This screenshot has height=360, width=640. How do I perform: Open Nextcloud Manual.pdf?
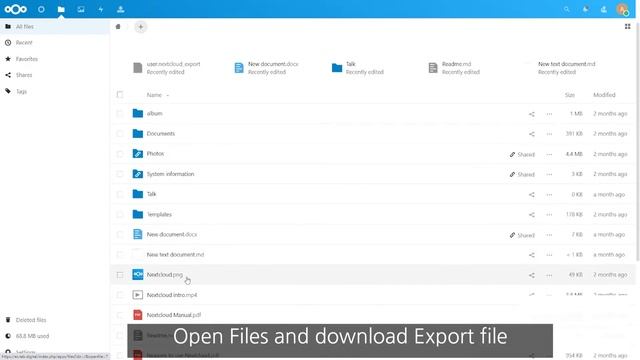pos(174,315)
